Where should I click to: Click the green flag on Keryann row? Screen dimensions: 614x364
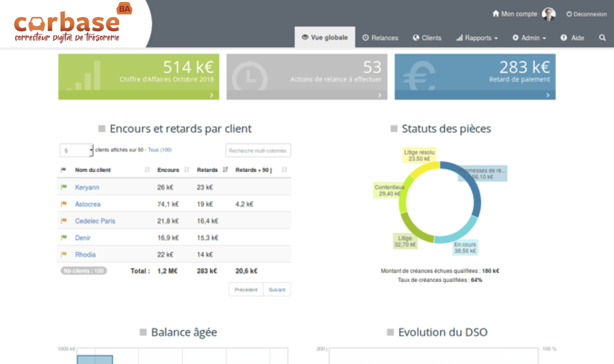(x=63, y=187)
